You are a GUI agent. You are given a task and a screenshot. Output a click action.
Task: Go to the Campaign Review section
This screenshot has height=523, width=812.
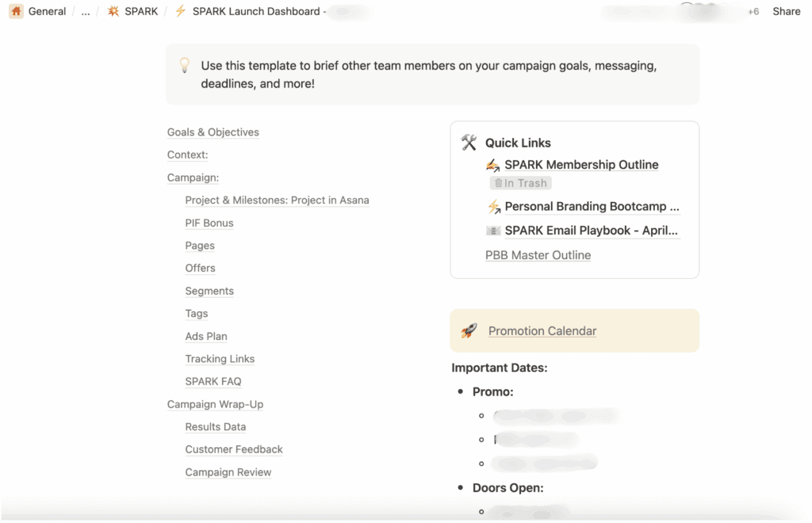point(228,472)
